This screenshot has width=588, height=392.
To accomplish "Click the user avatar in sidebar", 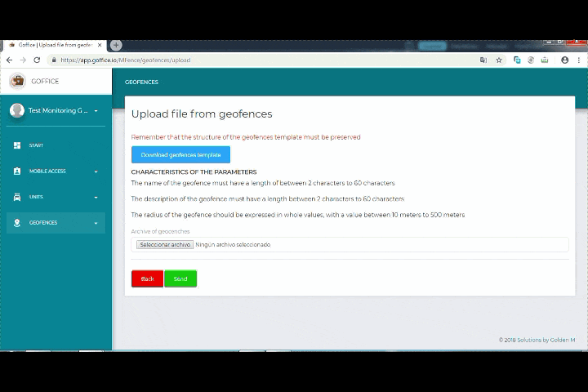I will click(x=17, y=110).
